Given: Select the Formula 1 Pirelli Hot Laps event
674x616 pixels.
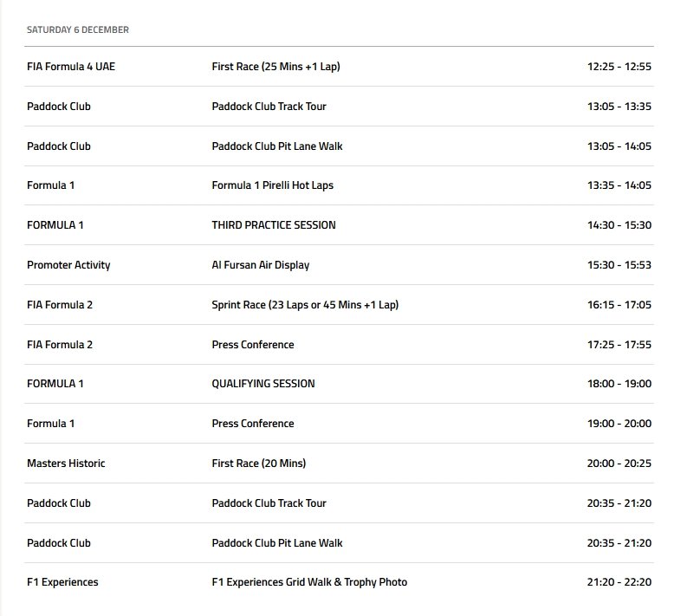Looking at the screenshot, I should click(x=272, y=185).
